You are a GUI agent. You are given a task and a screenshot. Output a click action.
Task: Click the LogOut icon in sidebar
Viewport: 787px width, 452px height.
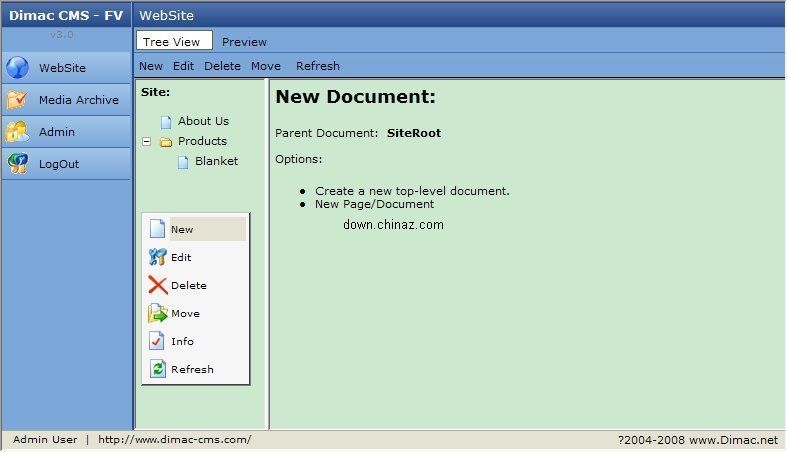[18, 164]
